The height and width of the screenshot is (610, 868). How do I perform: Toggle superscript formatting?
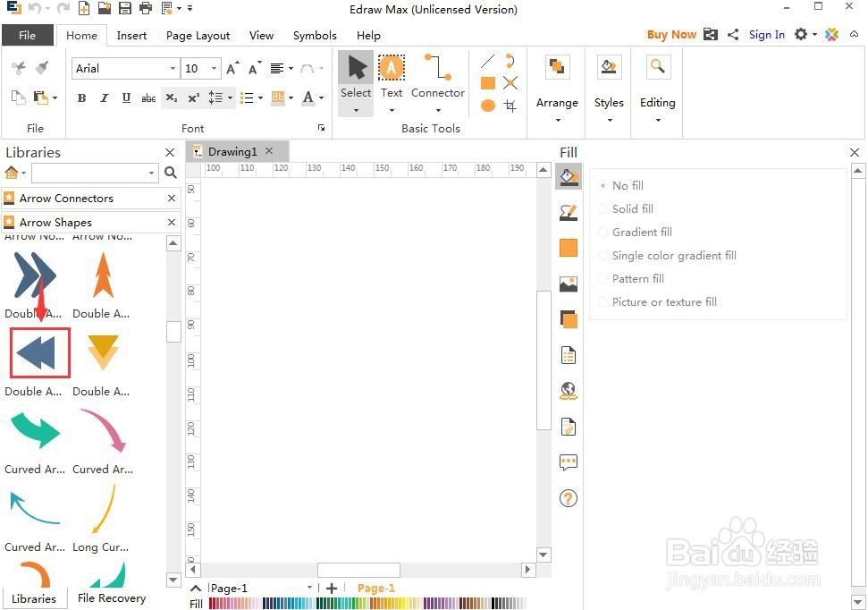(x=194, y=98)
